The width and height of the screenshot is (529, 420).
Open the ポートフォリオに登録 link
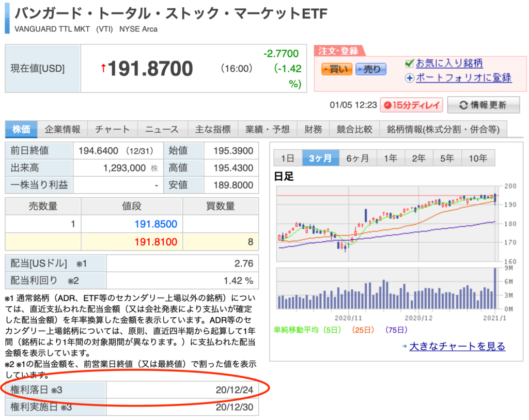[463, 77]
